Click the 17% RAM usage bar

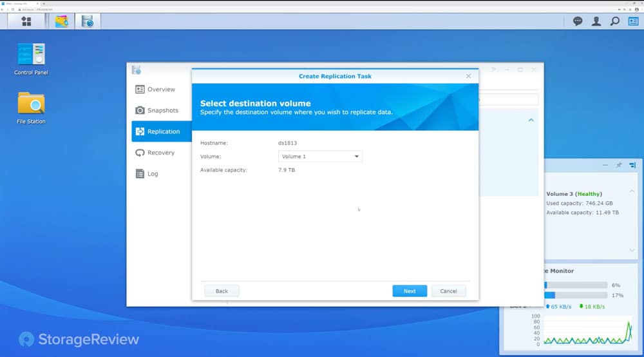(576, 295)
